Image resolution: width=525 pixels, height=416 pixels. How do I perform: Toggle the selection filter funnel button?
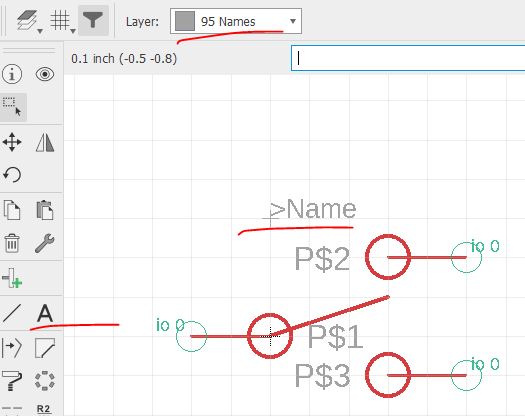(x=93, y=21)
